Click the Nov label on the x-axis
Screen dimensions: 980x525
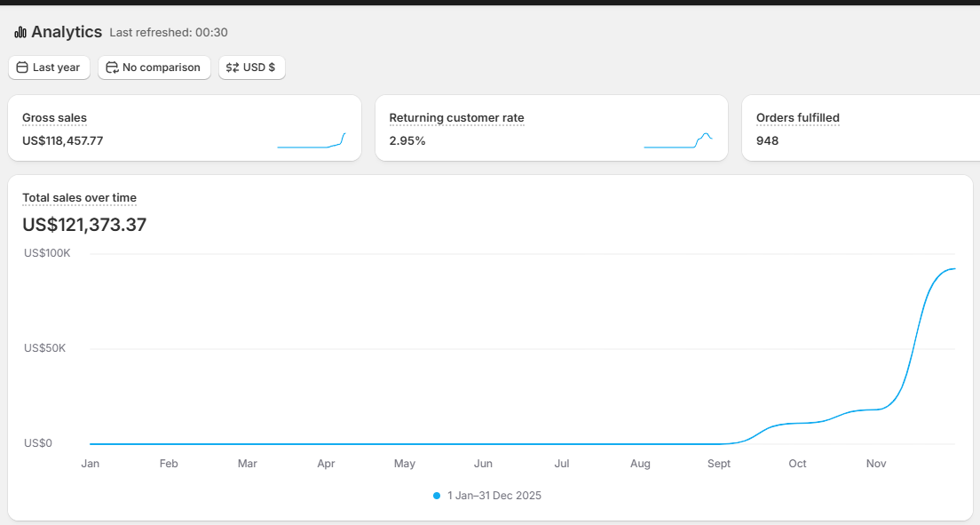[876, 464]
